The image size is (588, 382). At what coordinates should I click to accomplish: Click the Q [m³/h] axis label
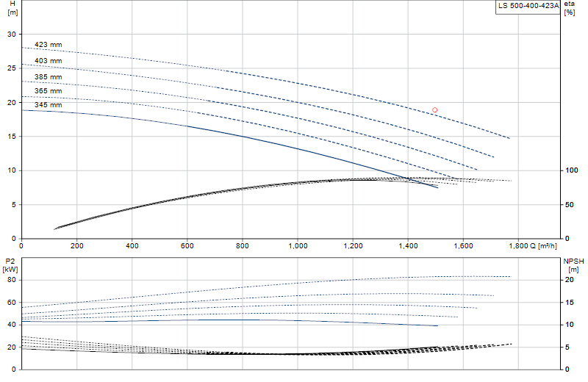pyautogui.click(x=543, y=246)
